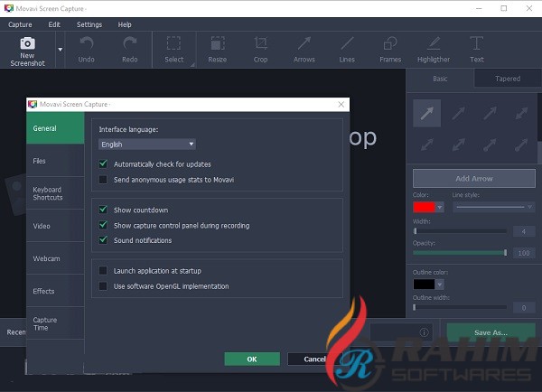Pick the third arrow style in bottom row

(x=490, y=145)
